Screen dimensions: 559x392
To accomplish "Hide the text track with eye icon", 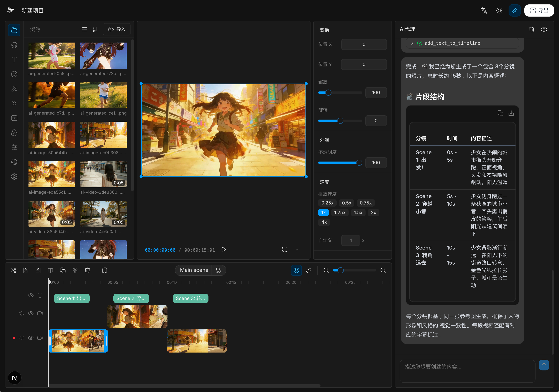I will tap(31, 295).
